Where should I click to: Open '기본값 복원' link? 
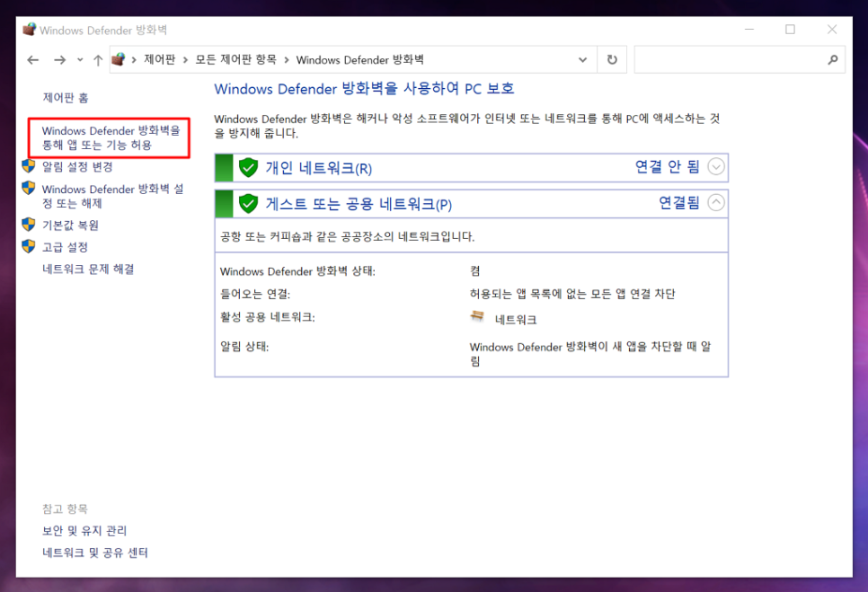[x=70, y=225]
